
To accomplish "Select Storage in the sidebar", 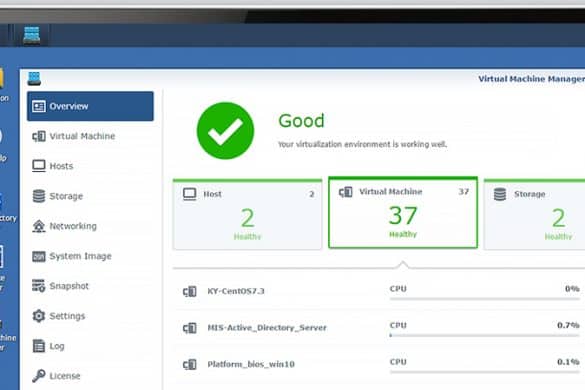I will 90,196.
